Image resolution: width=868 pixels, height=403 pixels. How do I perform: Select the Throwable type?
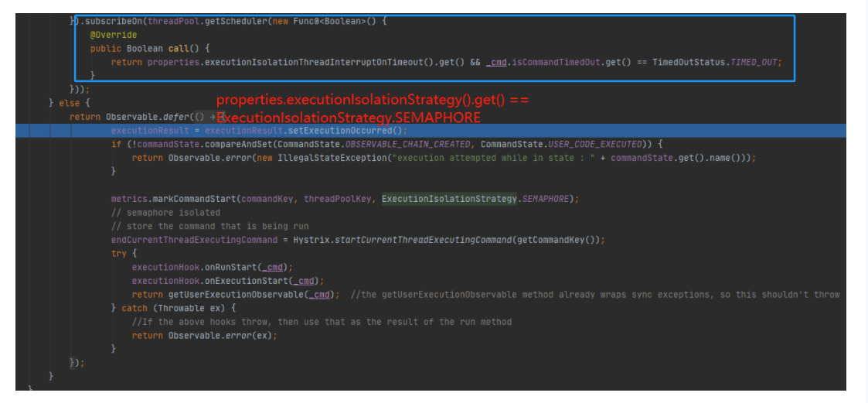[181, 308]
